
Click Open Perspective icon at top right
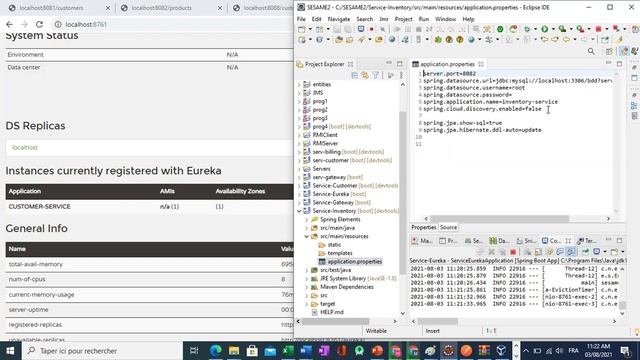[609, 51]
